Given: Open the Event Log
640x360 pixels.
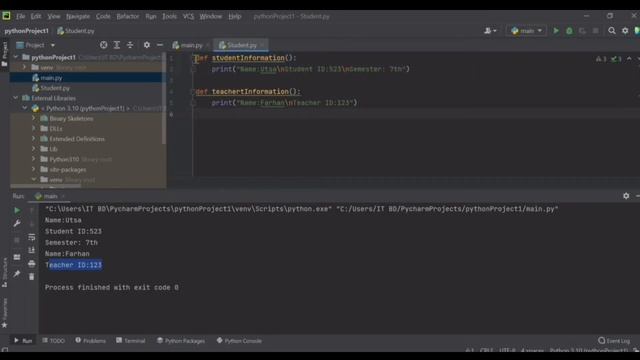Looking at the screenshot, I should point(614,340).
